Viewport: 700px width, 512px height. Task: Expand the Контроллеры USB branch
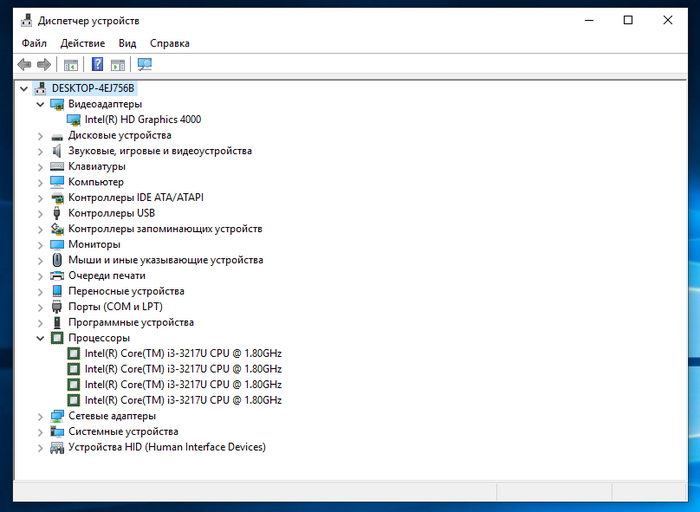40,214
